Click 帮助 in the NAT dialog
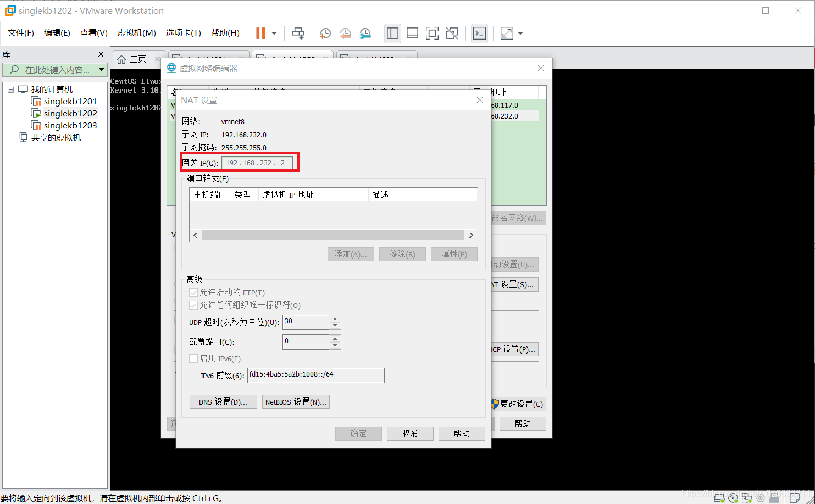This screenshot has width=815, height=504. pos(462,434)
